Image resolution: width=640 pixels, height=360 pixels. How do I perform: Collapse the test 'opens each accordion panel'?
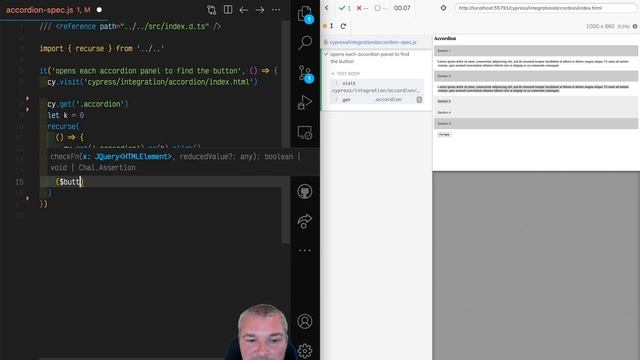(x=369, y=58)
